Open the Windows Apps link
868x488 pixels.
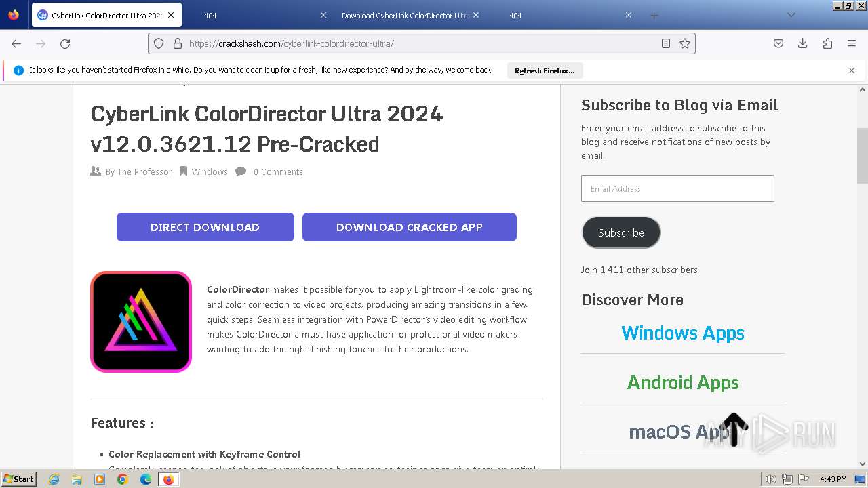683,333
